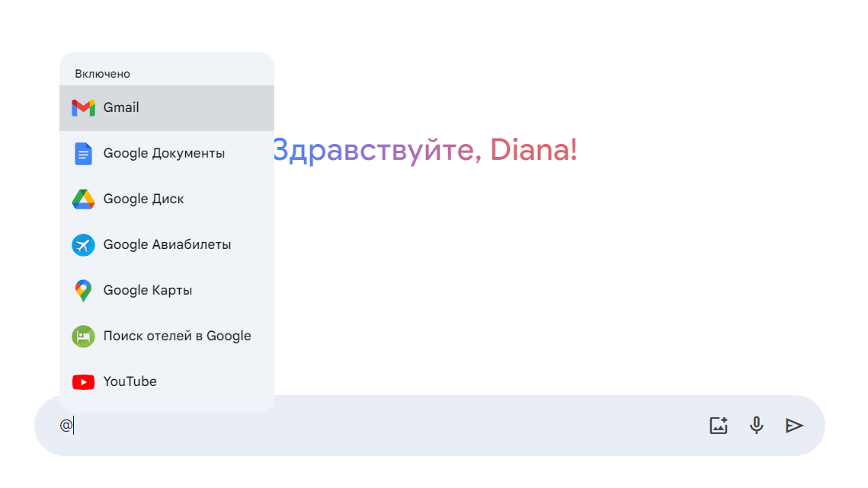Select Поиск отелей в Google
The height and width of the screenshot is (488, 868).
tap(177, 336)
